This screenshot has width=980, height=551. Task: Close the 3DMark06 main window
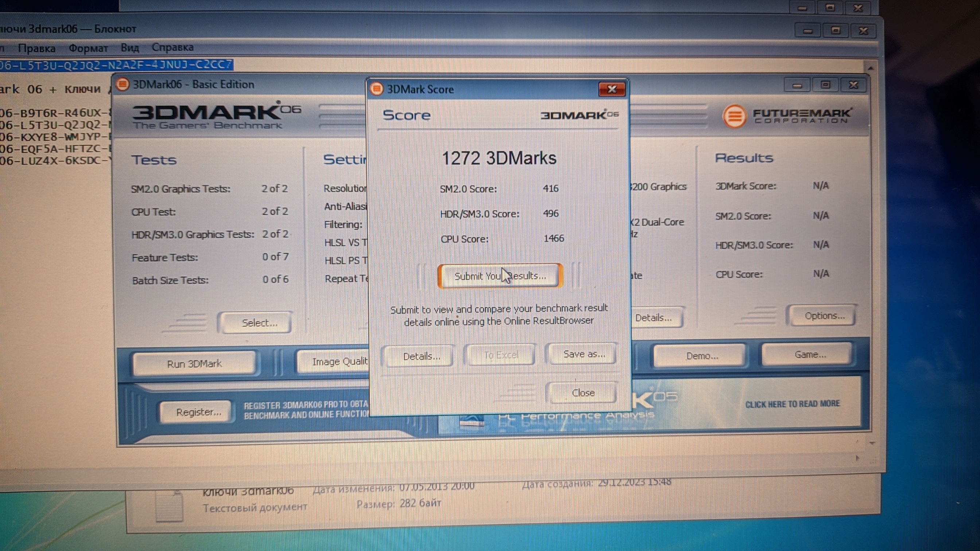click(853, 85)
